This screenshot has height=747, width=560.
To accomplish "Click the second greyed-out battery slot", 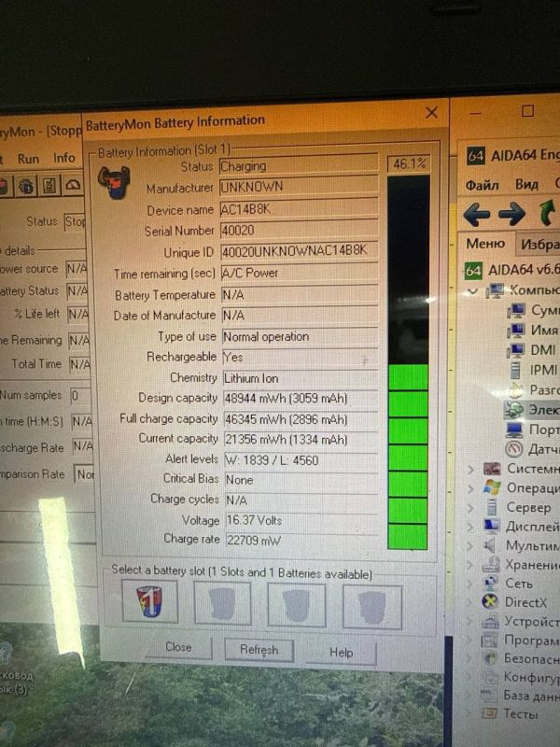I will click(x=222, y=603).
